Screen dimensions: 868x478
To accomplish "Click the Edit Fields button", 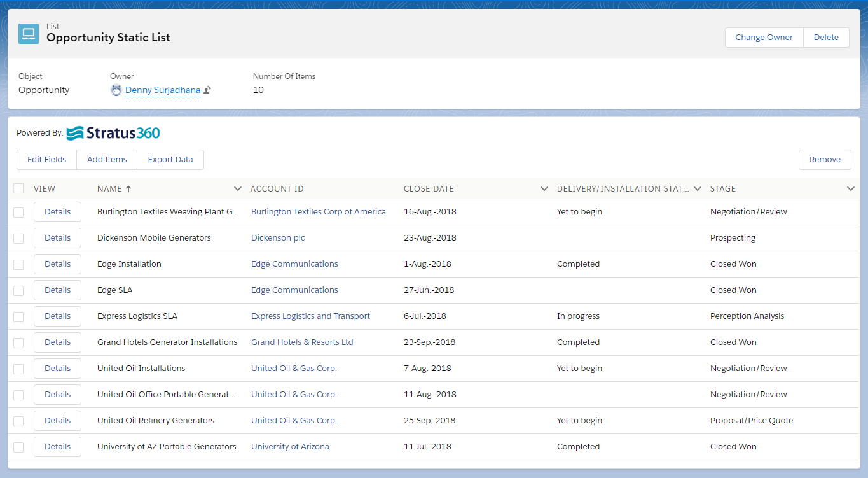I will tap(46, 159).
